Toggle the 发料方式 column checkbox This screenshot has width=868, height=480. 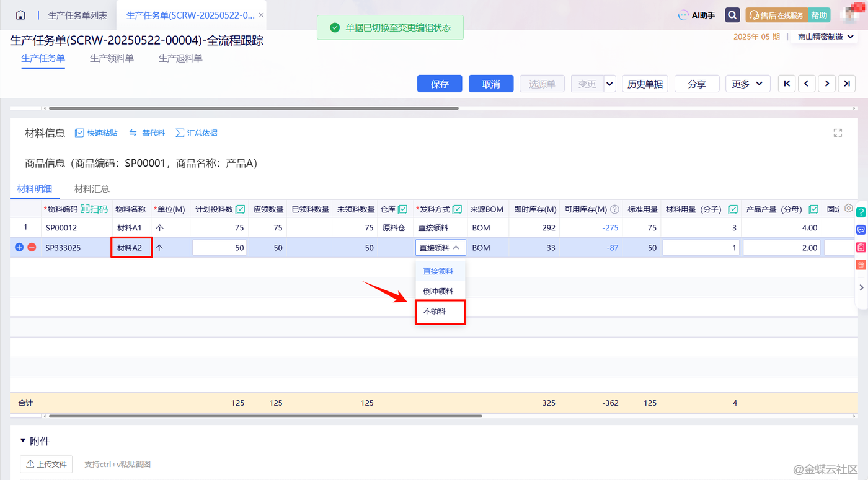[x=457, y=209]
